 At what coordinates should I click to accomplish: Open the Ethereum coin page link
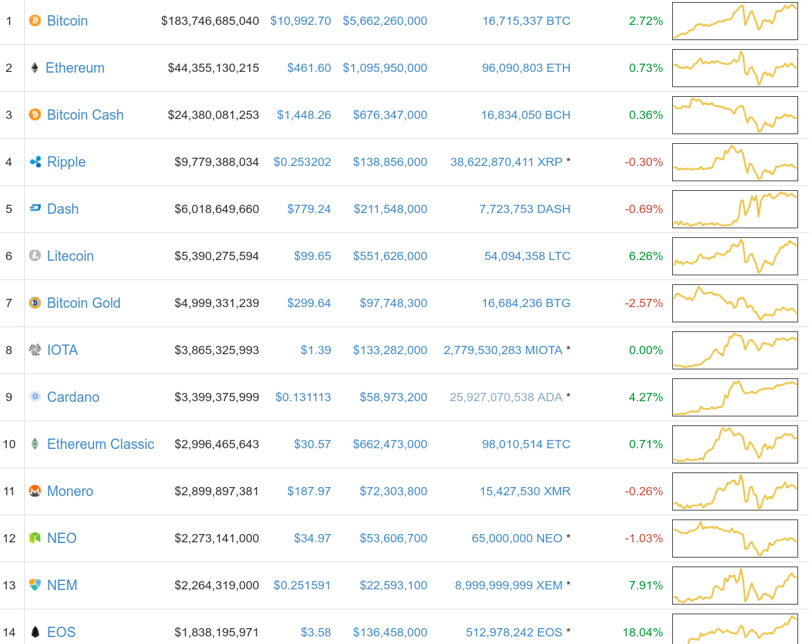pyautogui.click(x=75, y=68)
